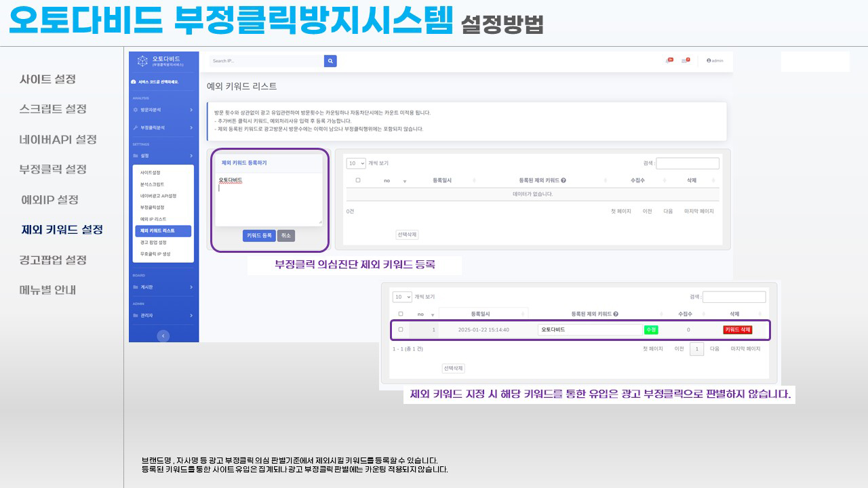Check the select-all checkbox in the empty table header
Image resolution: width=868 pixels, height=488 pixels.
tap(358, 181)
